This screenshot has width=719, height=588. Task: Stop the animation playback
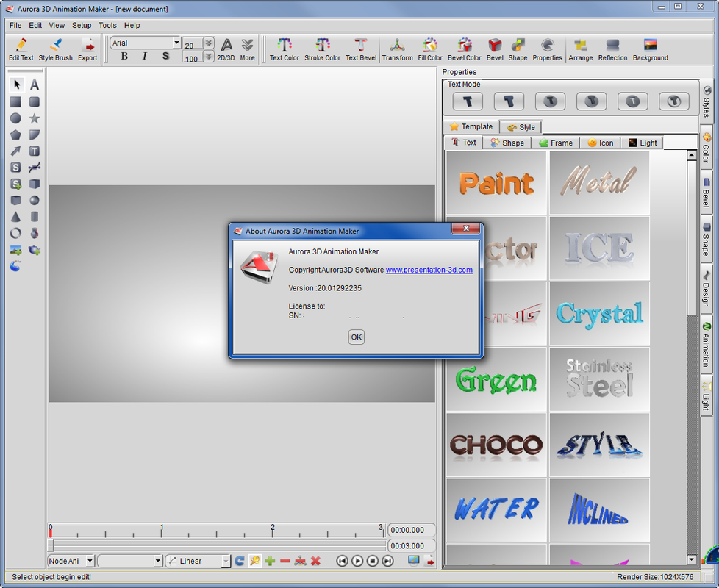pyautogui.click(x=372, y=561)
